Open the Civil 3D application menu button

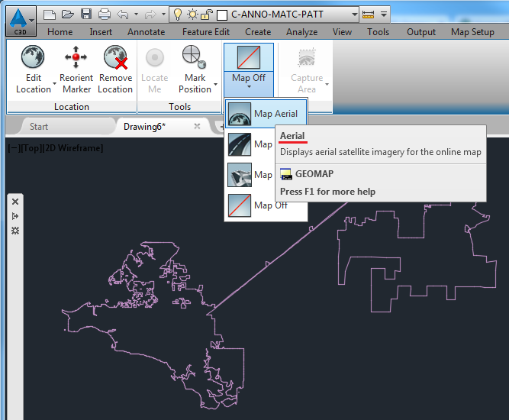(x=20, y=21)
